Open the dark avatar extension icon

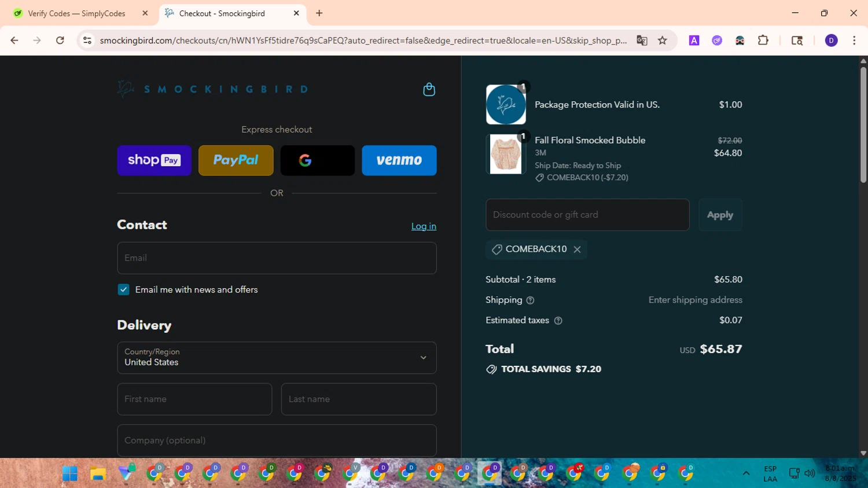tap(740, 41)
